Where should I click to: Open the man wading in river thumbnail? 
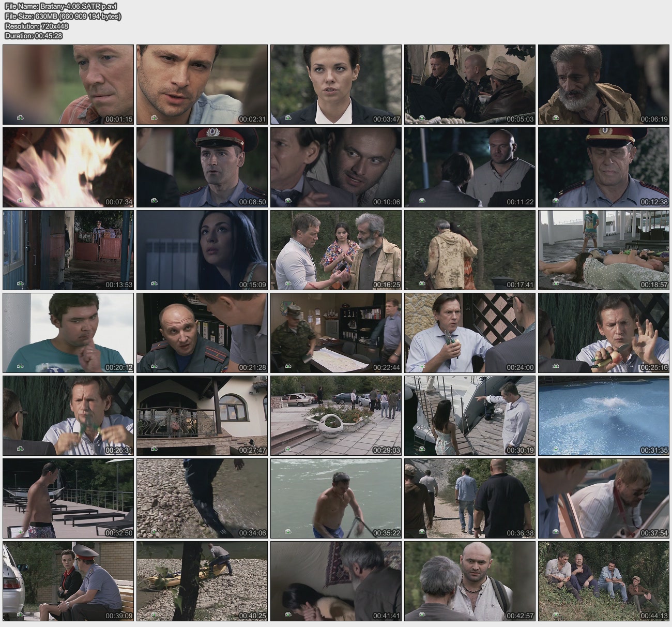(335, 498)
